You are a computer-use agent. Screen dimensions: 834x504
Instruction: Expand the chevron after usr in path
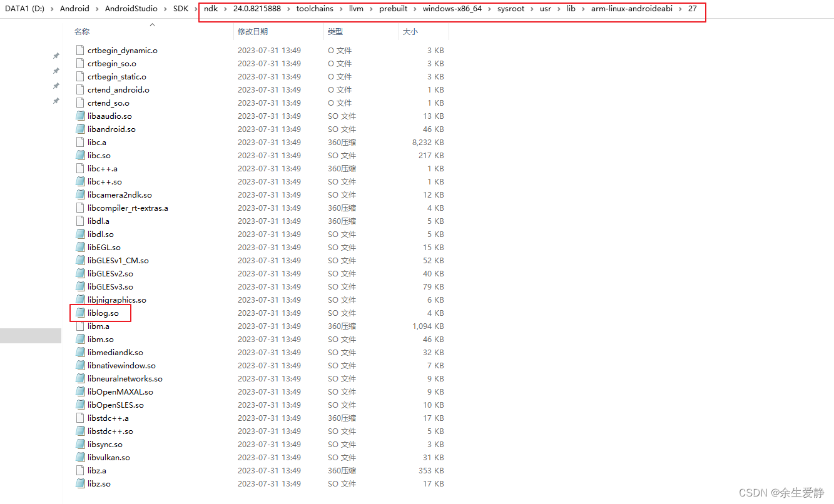559,9
